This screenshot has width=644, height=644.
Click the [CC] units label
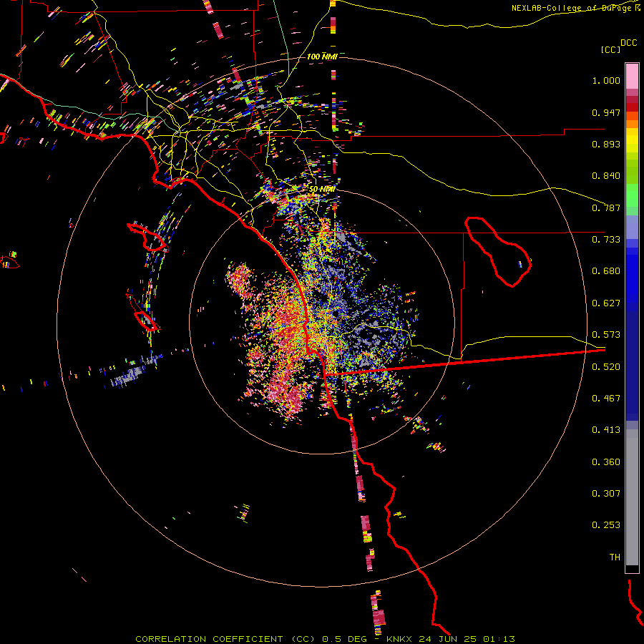(610, 49)
